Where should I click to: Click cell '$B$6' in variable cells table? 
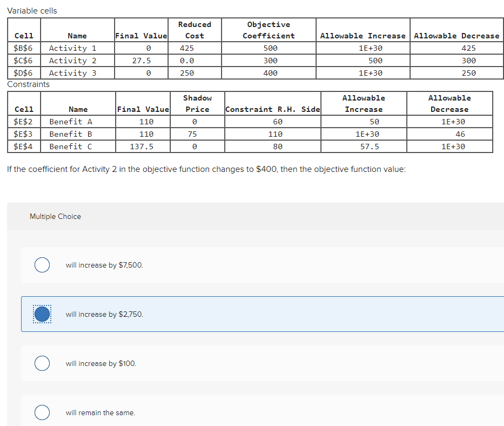pyautogui.click(x=23, y=48)
